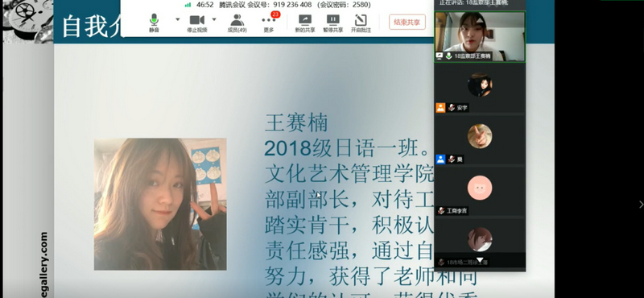The width and height of the screenshot is (644, 298).
Task: Click muted microphone icon beside 安宇
Action: point(452,108)
